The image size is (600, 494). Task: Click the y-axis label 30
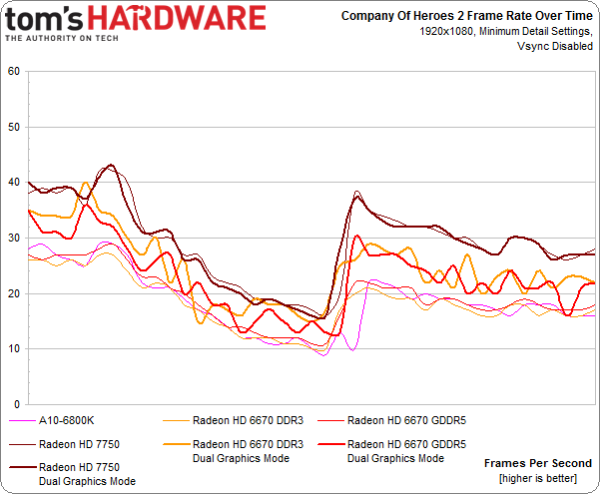click(14, 238)
